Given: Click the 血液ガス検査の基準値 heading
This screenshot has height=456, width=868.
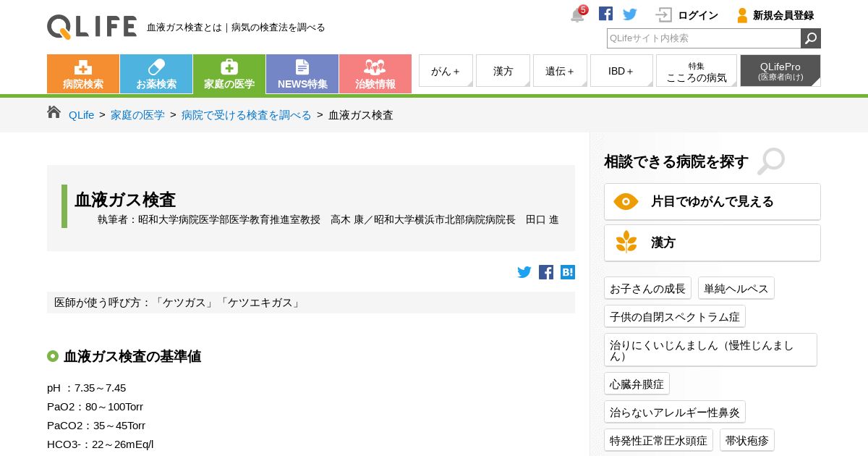Looking at the screenshot, I should [x=132, y=356].
